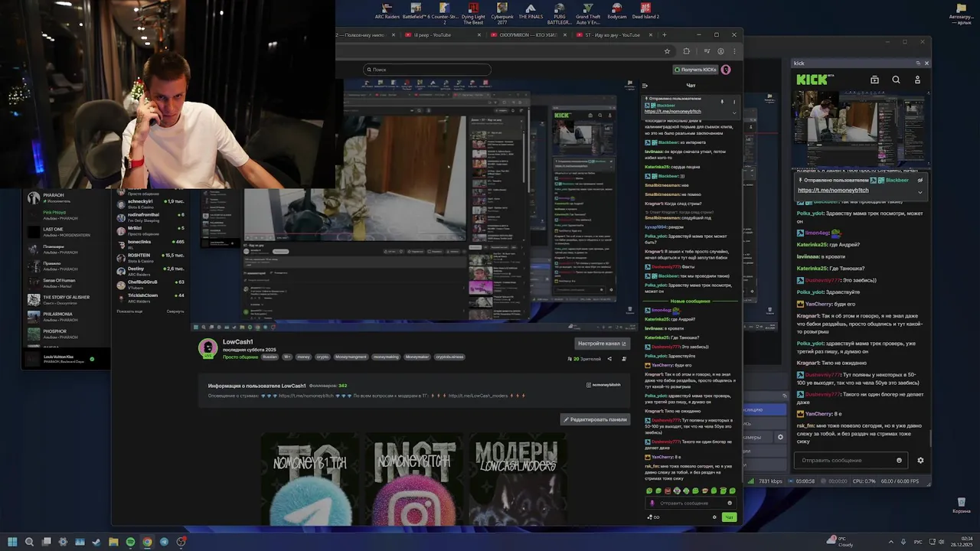Click Kick search field Поиск
The image size is (980, 551).
coord(427,70)
